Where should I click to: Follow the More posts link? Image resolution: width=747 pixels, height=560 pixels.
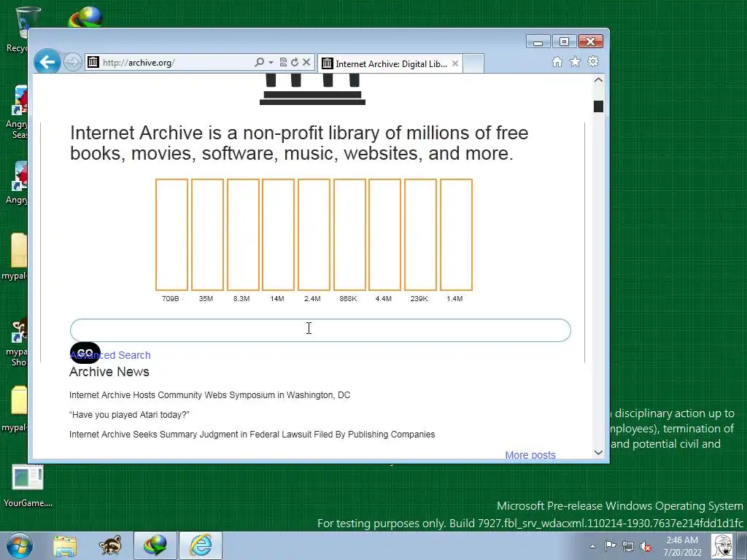[x=530, y=455]
